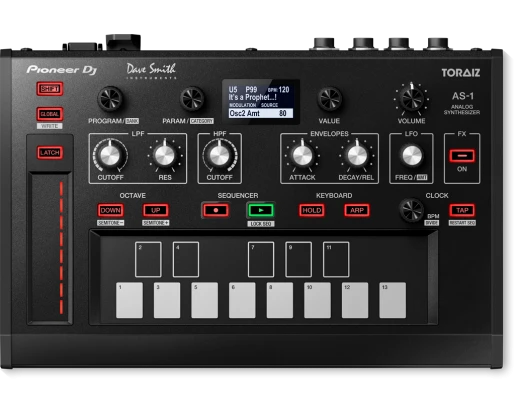Click the LPF RES knob
515x415 pixels.
[165, 155]
